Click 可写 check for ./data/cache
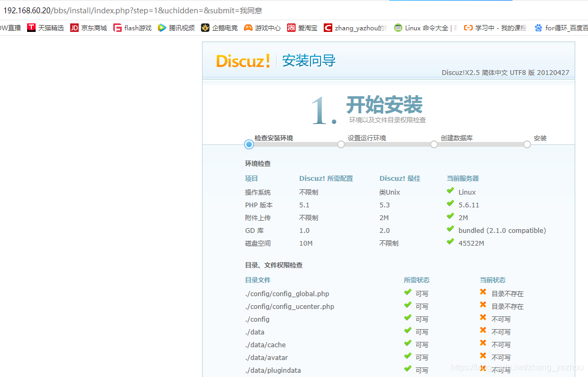 click(408, 344)
